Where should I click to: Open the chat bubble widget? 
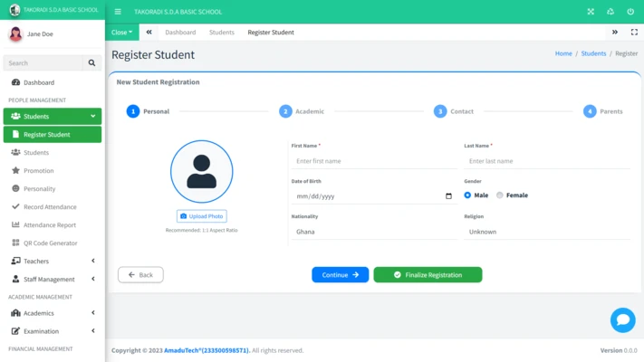[x=622, y=319]
